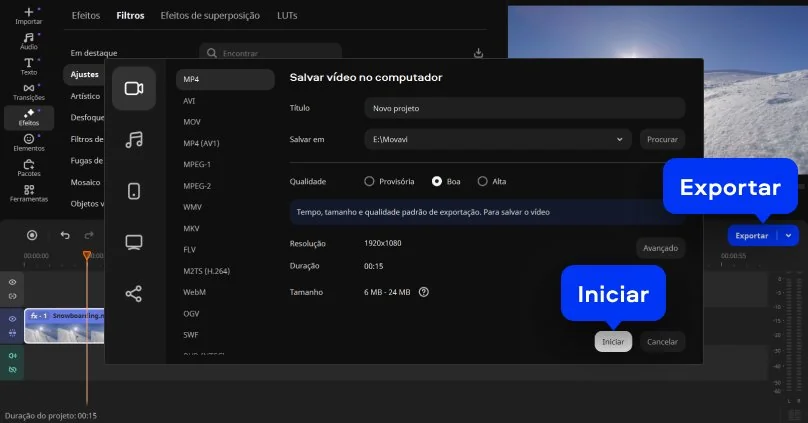Choose Boa quality radio button
The image size is (808, 423).
pos(437,181)
